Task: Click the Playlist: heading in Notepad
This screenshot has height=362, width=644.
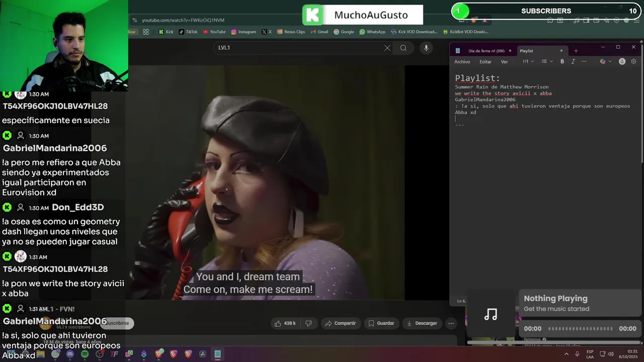Action: coord(477,78)
